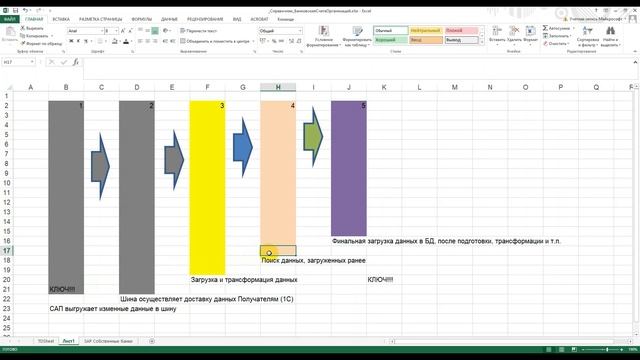Click the Copy (Копировать) icon
The width and height of the screenshot is (640, 360).
click(23, 36)
